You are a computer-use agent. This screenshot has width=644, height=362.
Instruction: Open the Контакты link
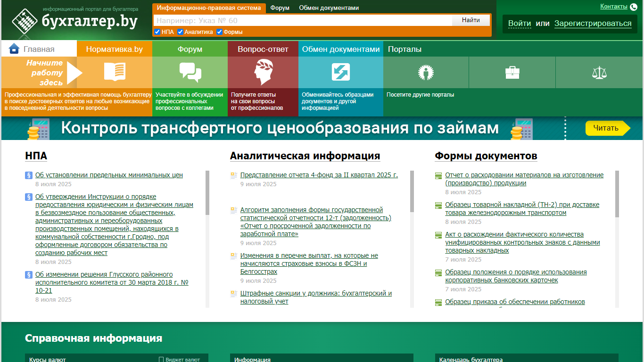tap(614, 7)
